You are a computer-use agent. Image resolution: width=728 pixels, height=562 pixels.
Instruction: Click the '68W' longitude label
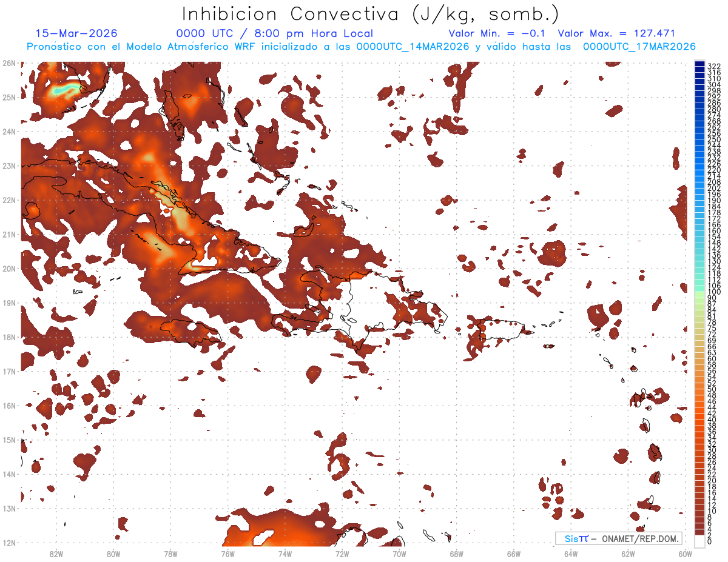[456, 554]
